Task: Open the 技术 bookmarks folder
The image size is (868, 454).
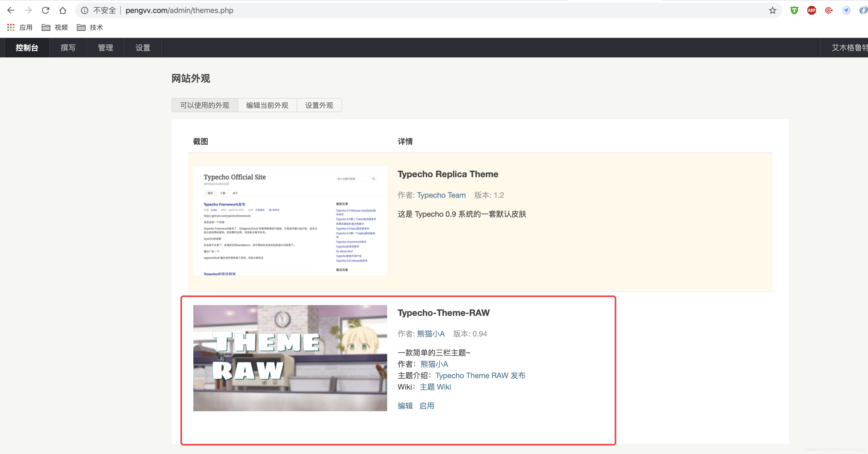Action: point(90,27)
